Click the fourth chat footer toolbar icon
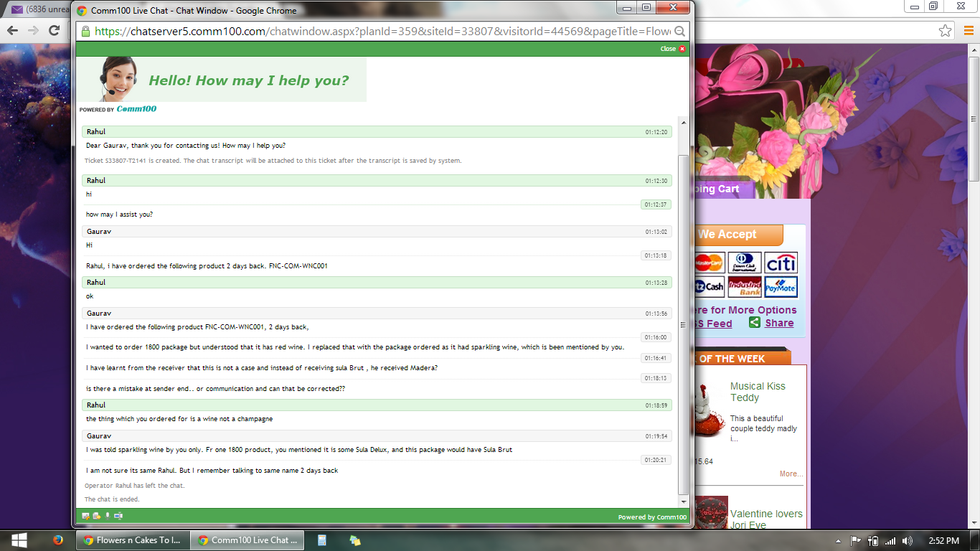This screenshot has height=551, width=980. pos(118,516)
